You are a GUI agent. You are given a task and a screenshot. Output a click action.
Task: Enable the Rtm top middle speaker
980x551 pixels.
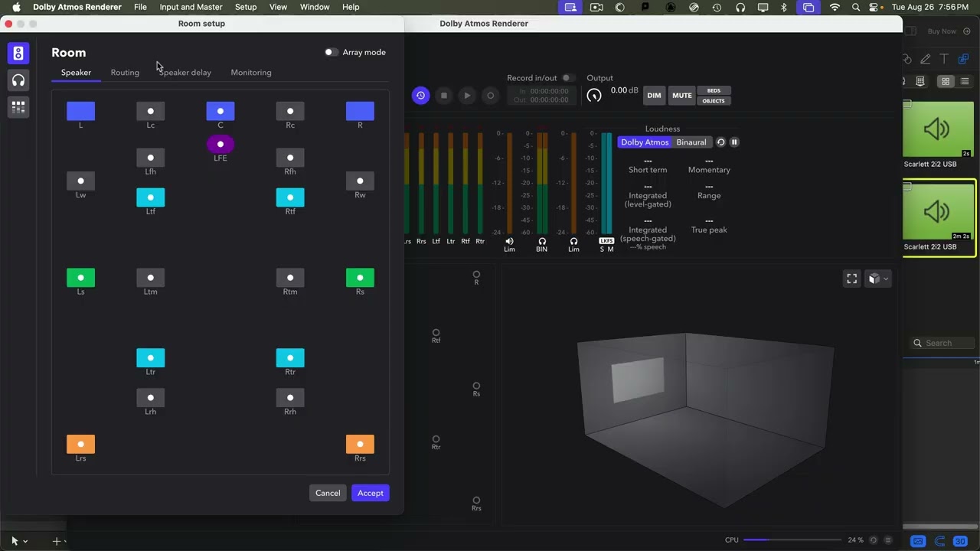click(x=290, y=278)
